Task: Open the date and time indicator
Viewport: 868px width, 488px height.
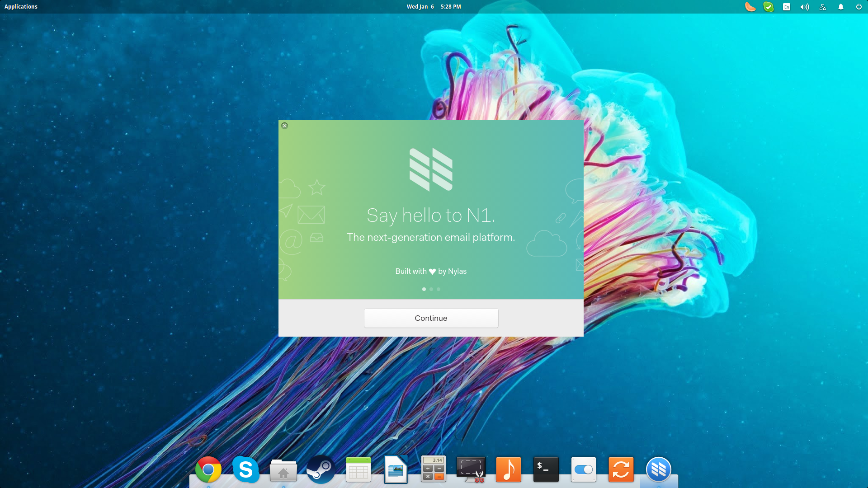Action: click(x=434, y=7)
